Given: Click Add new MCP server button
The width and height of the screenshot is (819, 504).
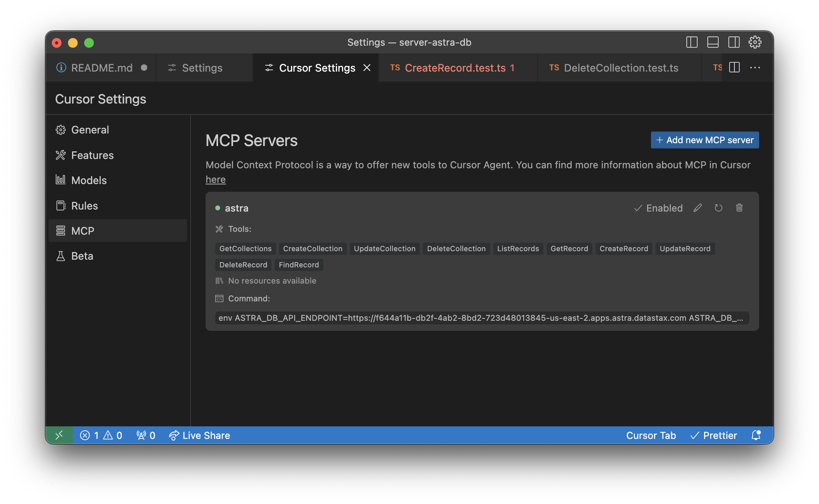Looking at the screenshot, I should [x=704, y=140].
